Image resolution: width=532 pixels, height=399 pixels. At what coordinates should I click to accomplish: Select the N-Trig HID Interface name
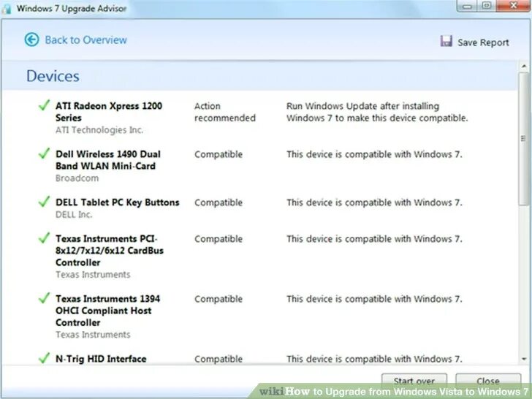point(101,359)
